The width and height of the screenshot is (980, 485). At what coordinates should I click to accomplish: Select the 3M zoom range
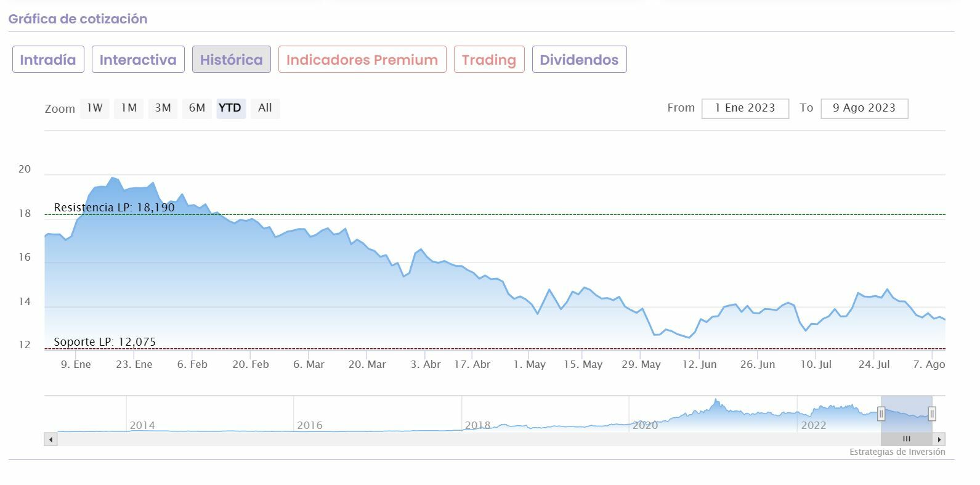(163, 108)
